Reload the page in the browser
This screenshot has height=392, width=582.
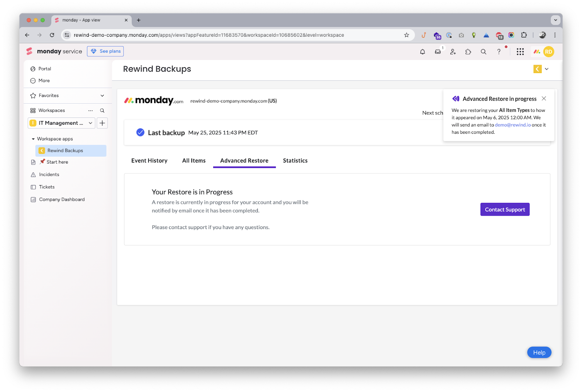pyautogui.click(x=52, y=35)
